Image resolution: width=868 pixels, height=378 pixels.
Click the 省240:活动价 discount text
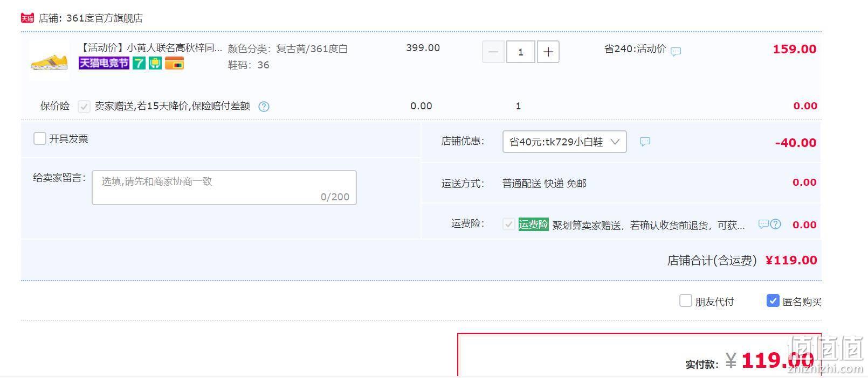(x=635, y=49)
